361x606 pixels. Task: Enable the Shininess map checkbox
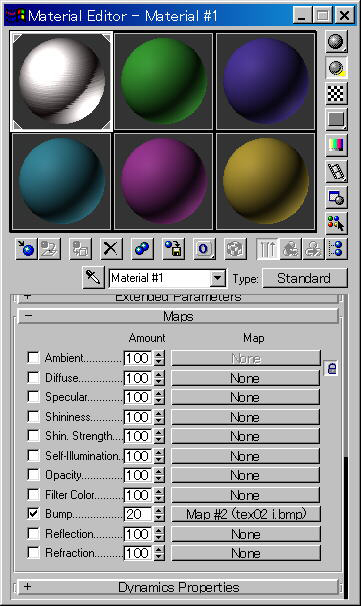click(x=34, y=416)
